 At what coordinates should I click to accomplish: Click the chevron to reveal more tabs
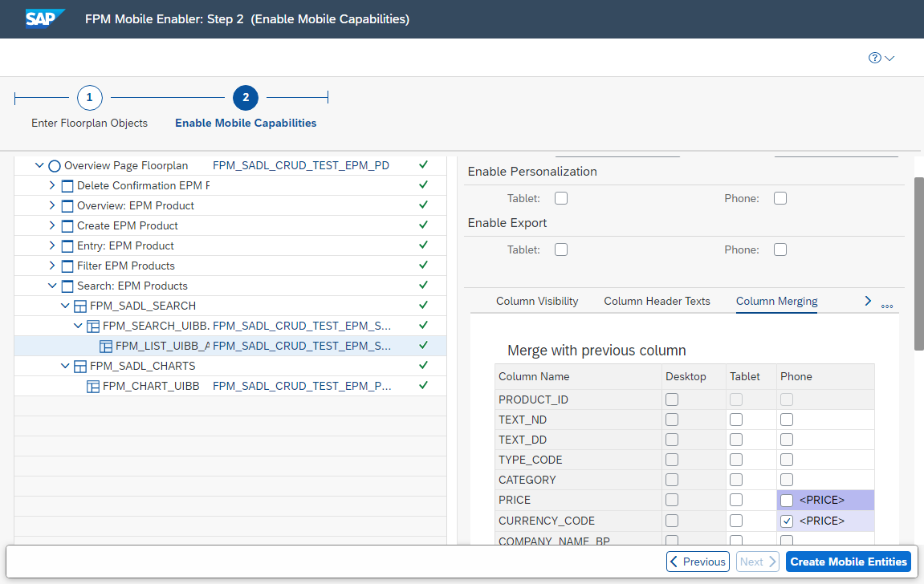868,300
